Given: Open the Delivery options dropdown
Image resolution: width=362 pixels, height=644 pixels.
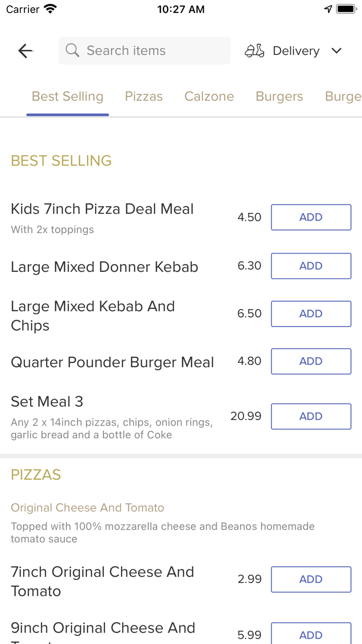Looking at the screenshot, I should [x=296, y=50].
